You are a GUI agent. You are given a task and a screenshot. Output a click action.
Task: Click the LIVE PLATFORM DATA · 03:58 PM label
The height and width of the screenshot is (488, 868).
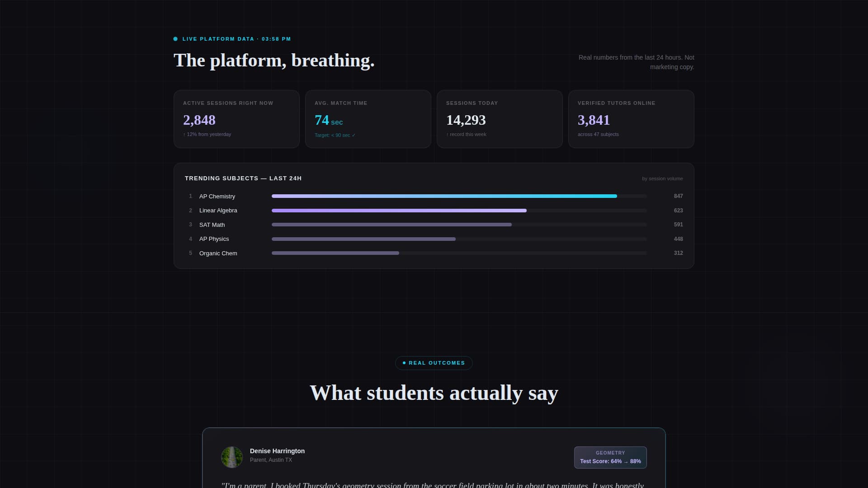(236, 39)
